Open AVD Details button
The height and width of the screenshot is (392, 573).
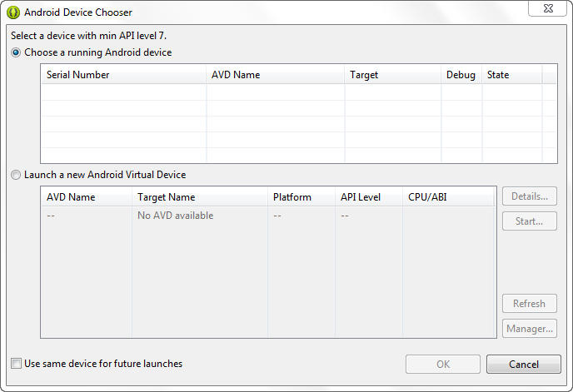point(530,196)
